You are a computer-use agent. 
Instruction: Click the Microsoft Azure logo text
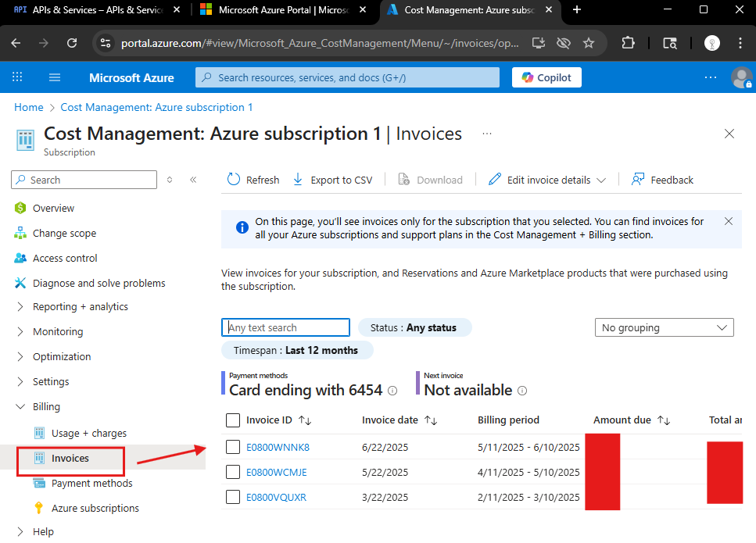pyautogui.click(x=131, y=77)
